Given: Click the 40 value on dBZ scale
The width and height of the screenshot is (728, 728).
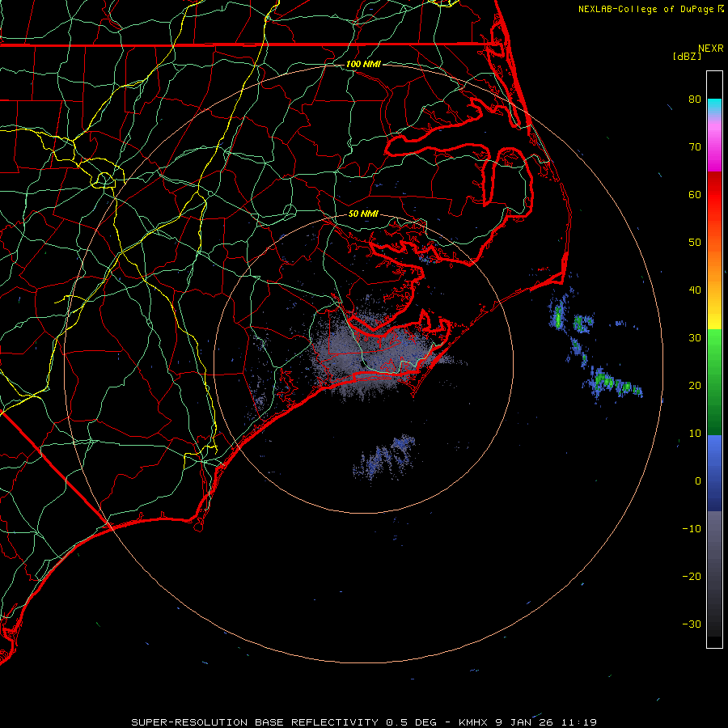Looking at the screenshot, I should click(695, 290).
